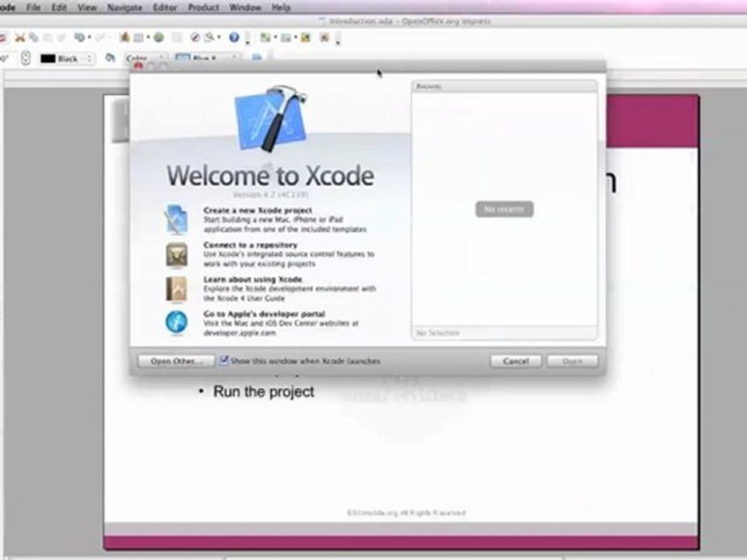Click the line width stepper control

26,58
